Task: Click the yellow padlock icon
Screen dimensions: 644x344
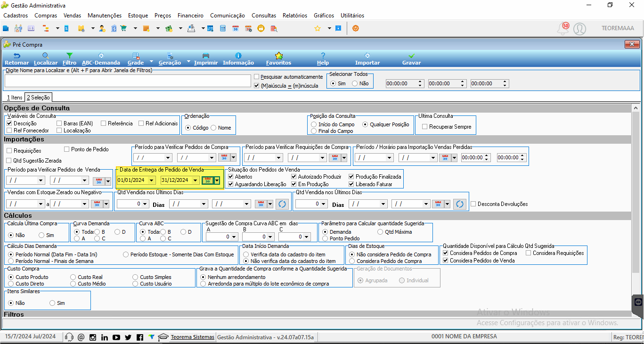Action: click(261, 28)
